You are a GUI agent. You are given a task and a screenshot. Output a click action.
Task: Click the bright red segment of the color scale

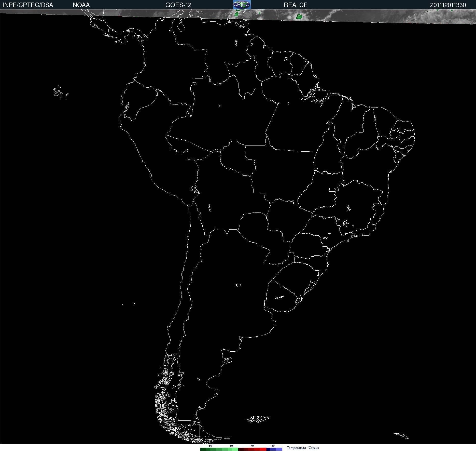[263, 449]
